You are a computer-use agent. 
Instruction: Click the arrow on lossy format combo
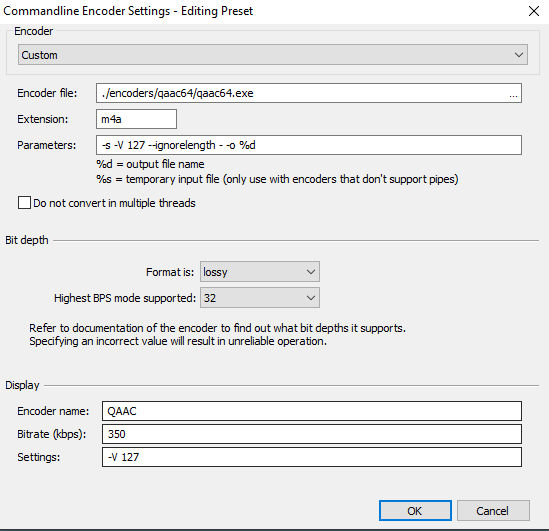point(311,272)
